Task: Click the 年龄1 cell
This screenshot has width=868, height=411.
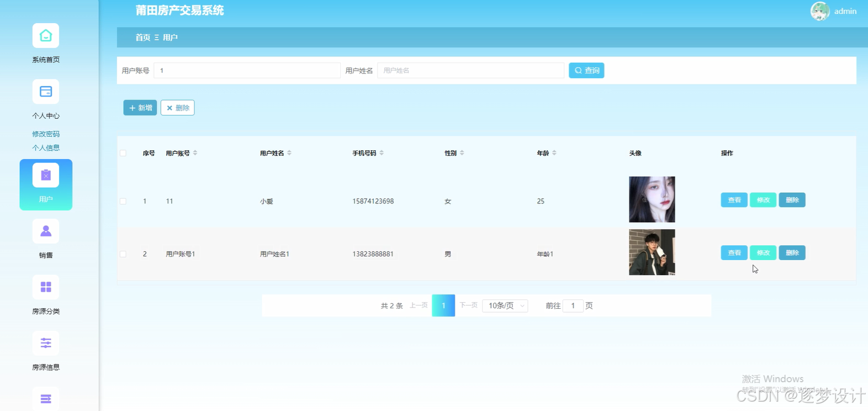Action: (545, 254)
